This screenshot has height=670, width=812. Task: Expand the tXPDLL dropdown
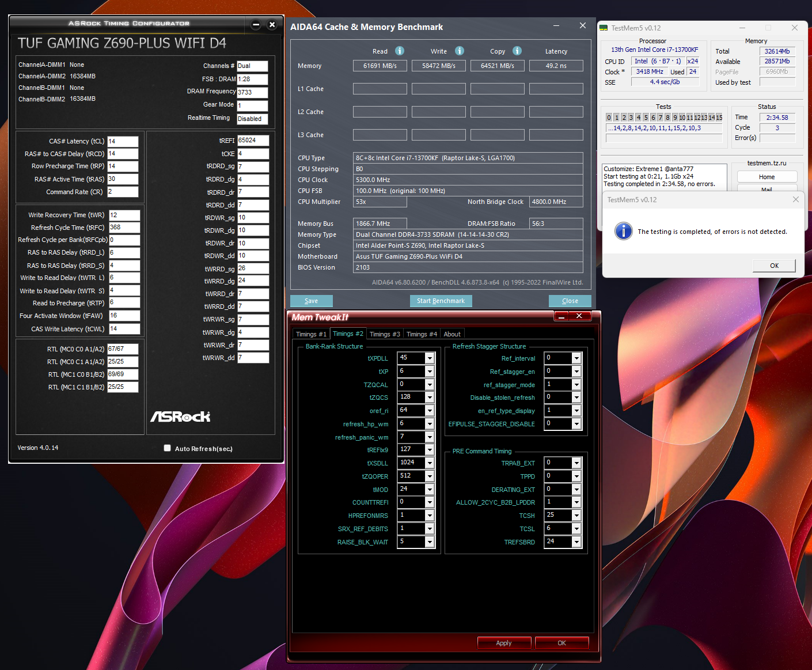point(430,358)
